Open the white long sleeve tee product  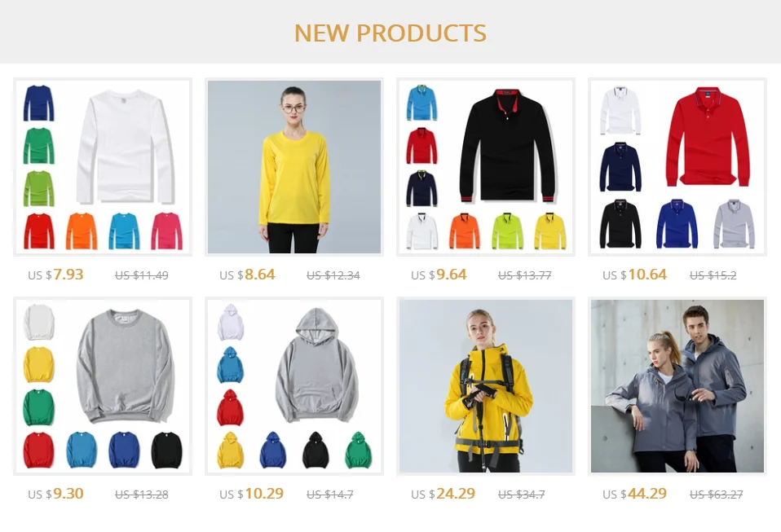click(103, 167)
